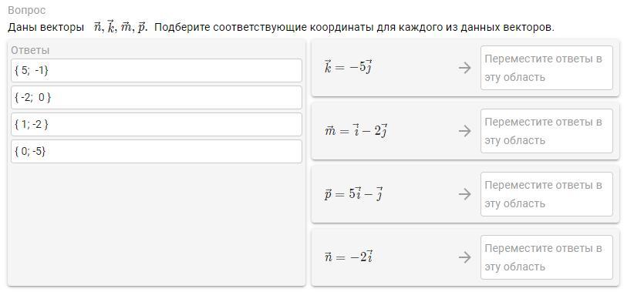The image size is (644, 302).
Task: Click the drop area for k = -5j
Action: tap(547, 68)
